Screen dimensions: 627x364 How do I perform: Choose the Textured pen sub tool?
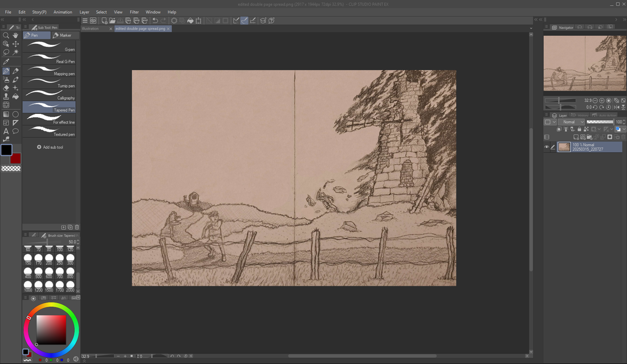pyautogui.click(x=49, y=132)
